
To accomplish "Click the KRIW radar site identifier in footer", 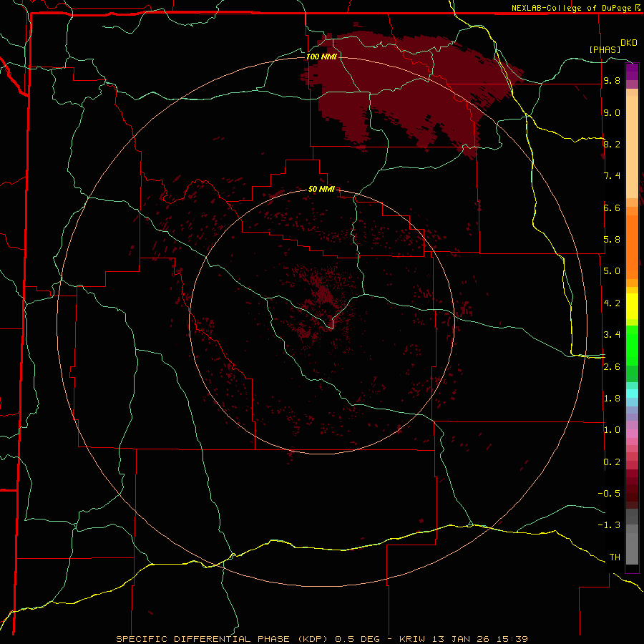I will click(x=413, y=639).
